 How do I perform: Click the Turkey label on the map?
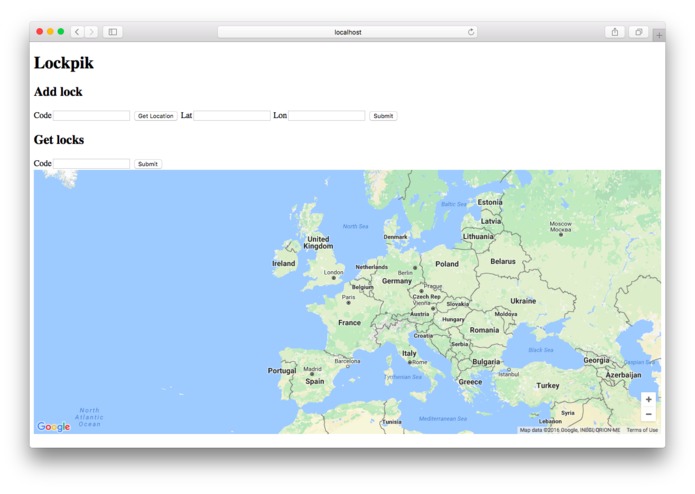point(548,385)
